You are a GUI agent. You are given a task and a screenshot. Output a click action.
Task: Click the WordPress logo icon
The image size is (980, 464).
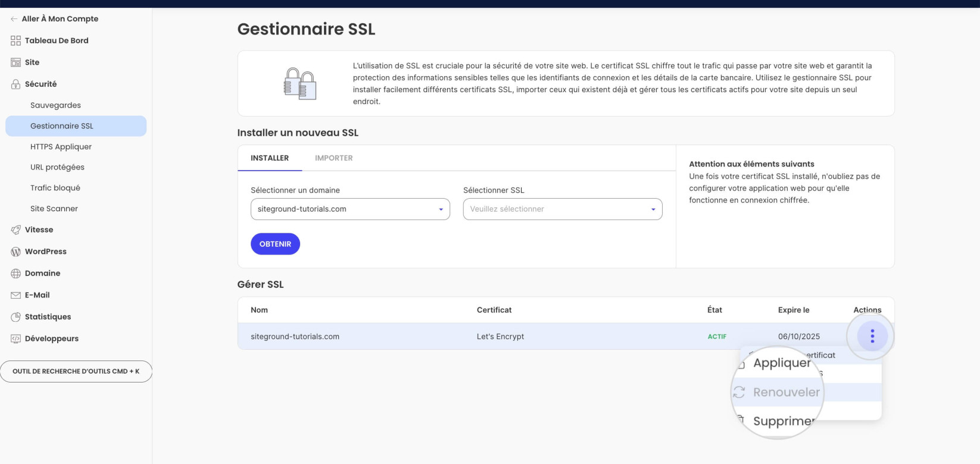pyautogui.click(x=15, y=252)
